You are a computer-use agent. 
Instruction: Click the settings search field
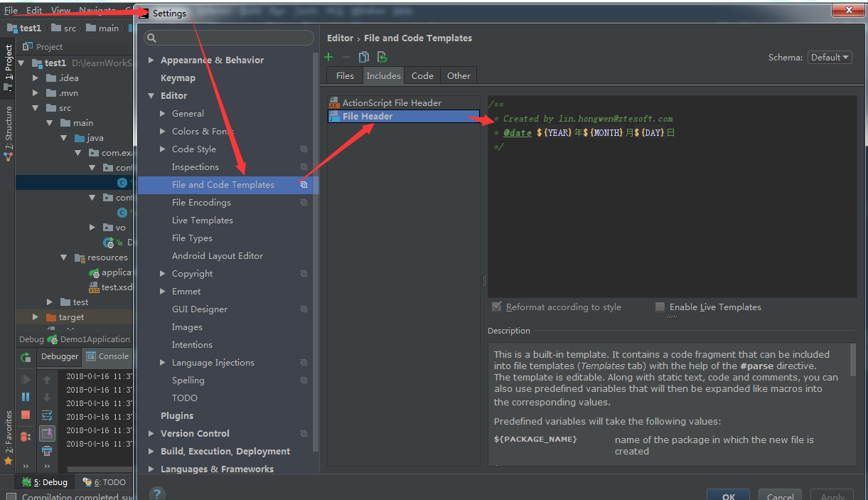(x=229, y=38)
